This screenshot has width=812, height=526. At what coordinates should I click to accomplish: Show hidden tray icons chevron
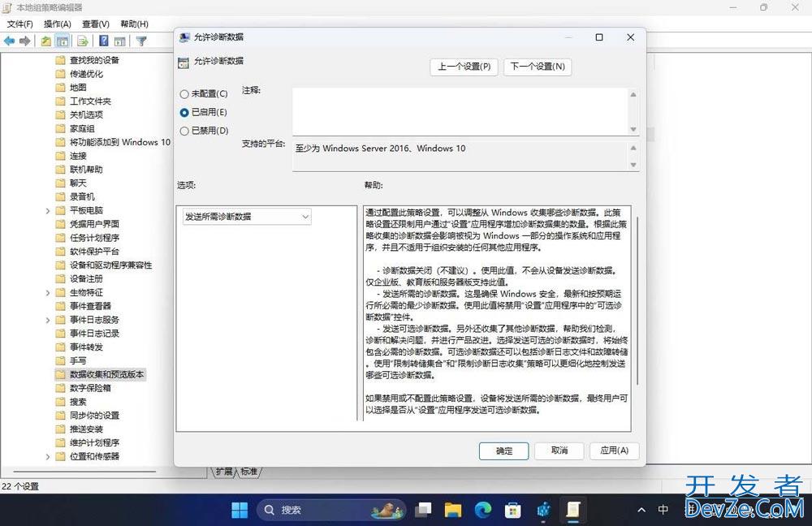641,510
